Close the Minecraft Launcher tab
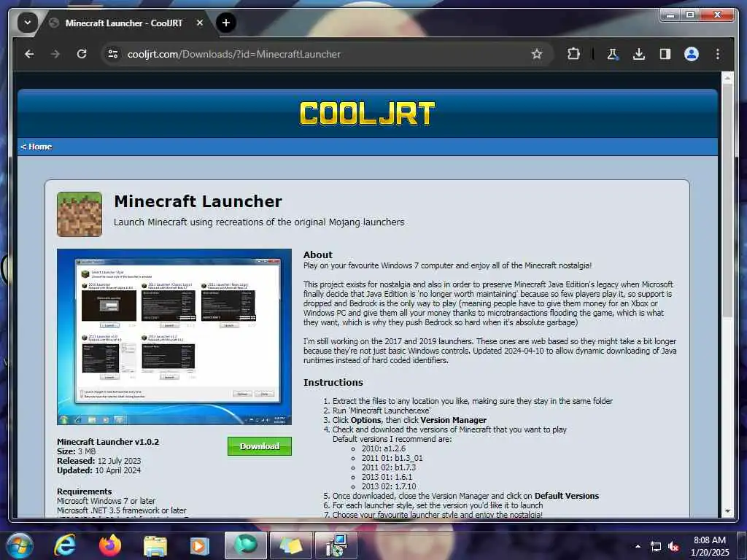Image resolution: width=747 pixels, height=560 pixels. (200, 23)
